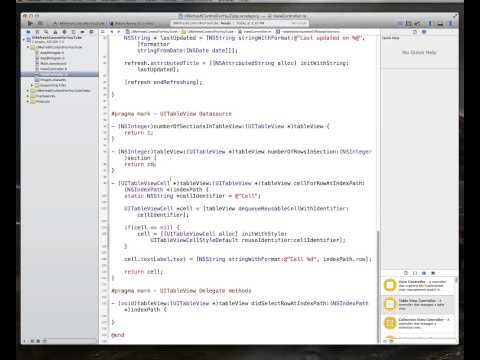The image size is (480, 360).
Task: Show the Quick Help inspector
Action: click(x=424, y=32)
